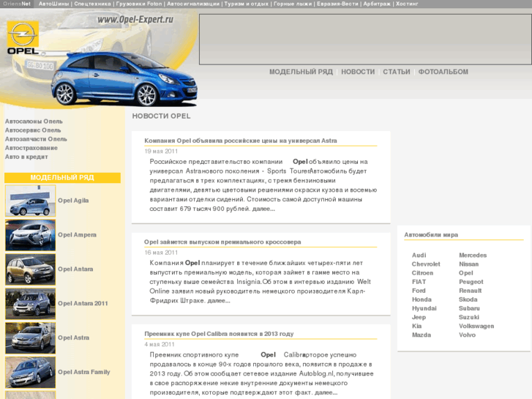
Task: Open the Авто в кредит link
Action: pyautogui.click(x=26, y=157)
